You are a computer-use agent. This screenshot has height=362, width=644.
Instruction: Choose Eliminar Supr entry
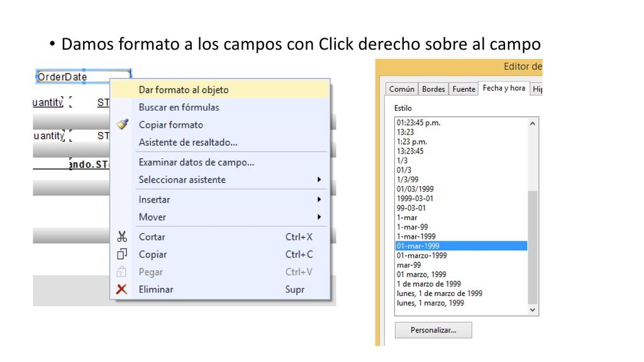220,289
